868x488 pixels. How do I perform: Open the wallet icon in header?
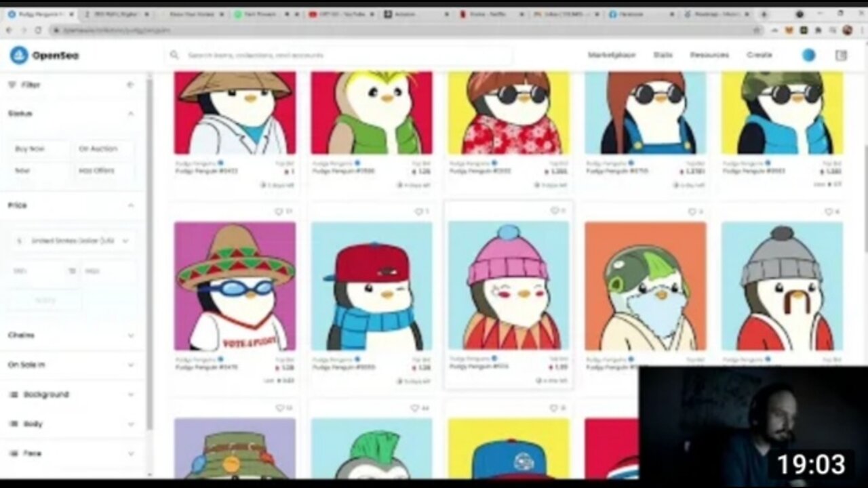tap(841, 56)
